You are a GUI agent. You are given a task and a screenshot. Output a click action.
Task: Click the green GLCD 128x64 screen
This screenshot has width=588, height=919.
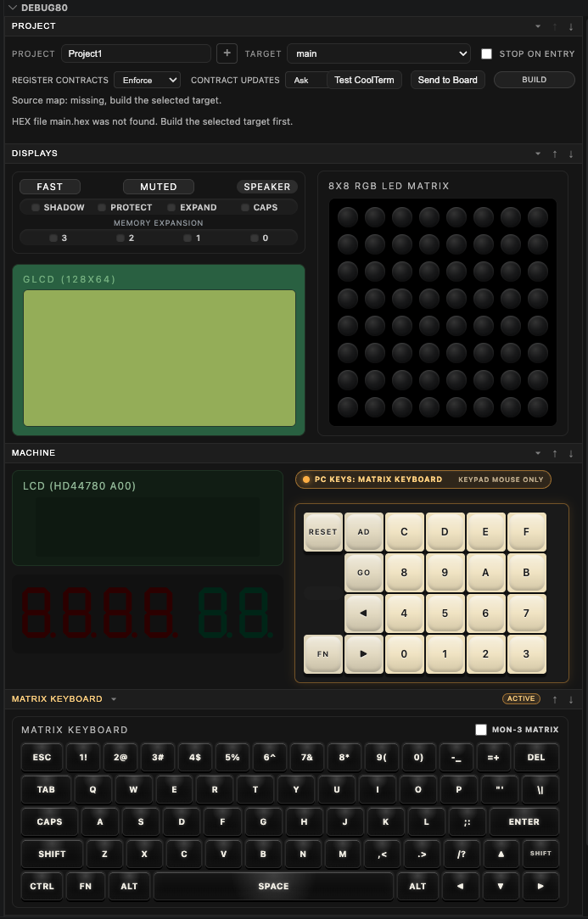(x=160, y=358)
